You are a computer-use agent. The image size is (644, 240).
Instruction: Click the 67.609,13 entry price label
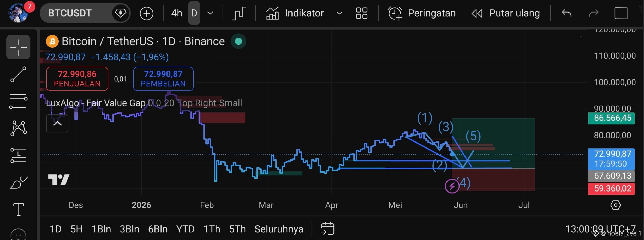pos(611,176)
